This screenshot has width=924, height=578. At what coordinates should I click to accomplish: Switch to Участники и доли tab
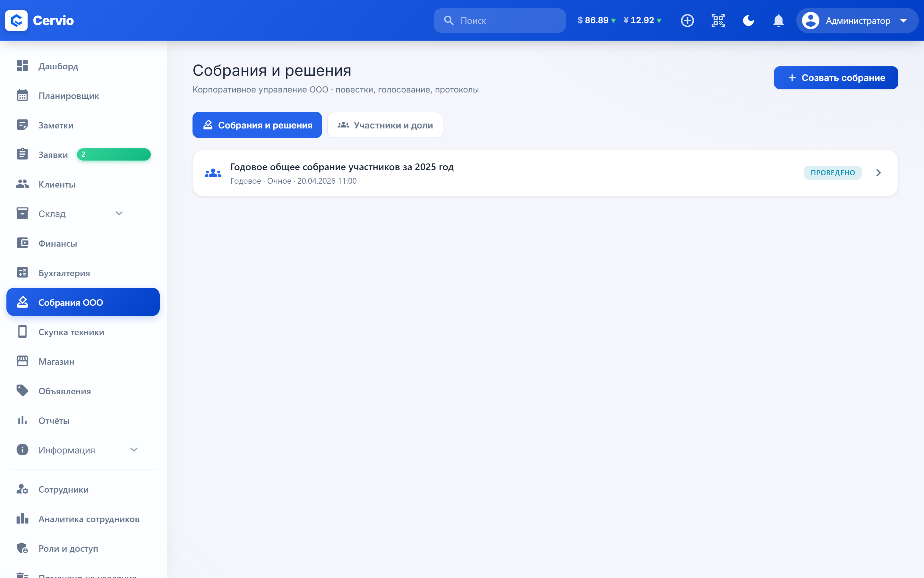pos(385,125)
